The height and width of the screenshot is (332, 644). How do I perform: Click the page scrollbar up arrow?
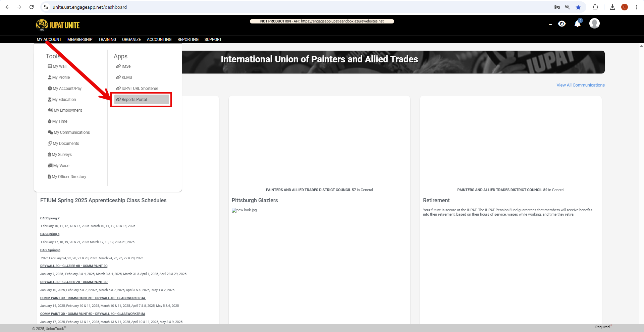click(x=641, y=46)
